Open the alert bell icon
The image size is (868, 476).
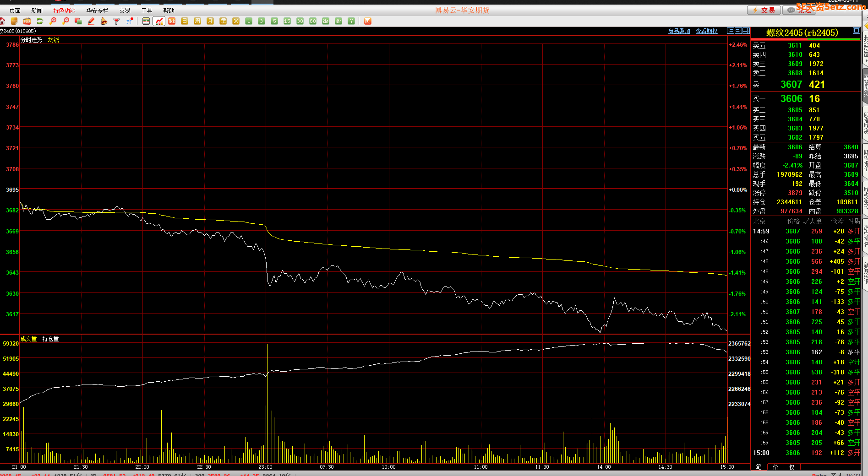pyautogui.click(x=104, y=21)
